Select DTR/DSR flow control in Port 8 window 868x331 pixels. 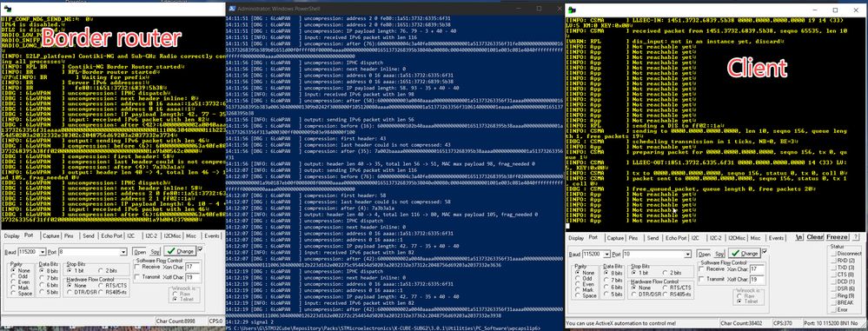82,292
